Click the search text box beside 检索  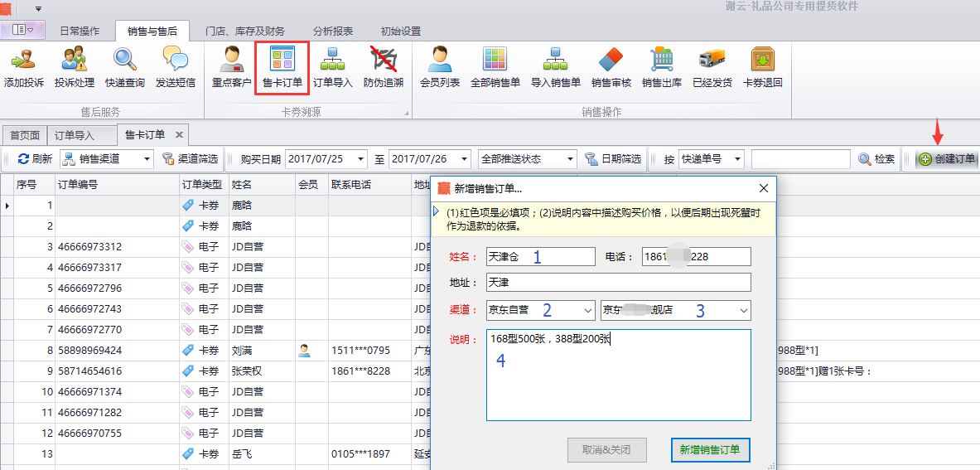pyautogui.click(x=800, y=159)
